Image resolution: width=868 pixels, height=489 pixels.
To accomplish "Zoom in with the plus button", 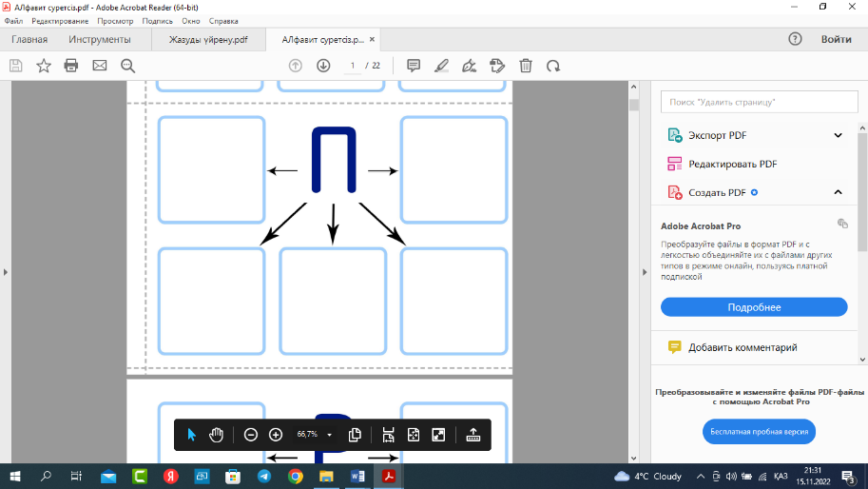I will coord(276,435).
